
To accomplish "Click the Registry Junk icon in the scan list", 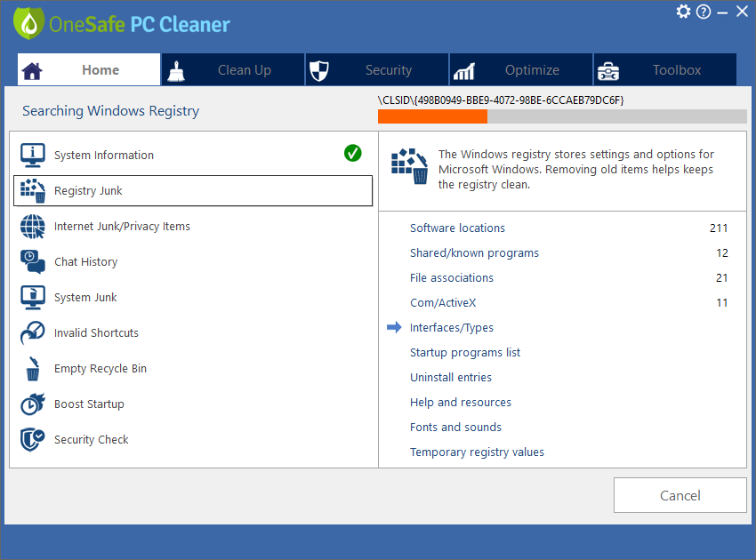I will [x=33, y=191].
